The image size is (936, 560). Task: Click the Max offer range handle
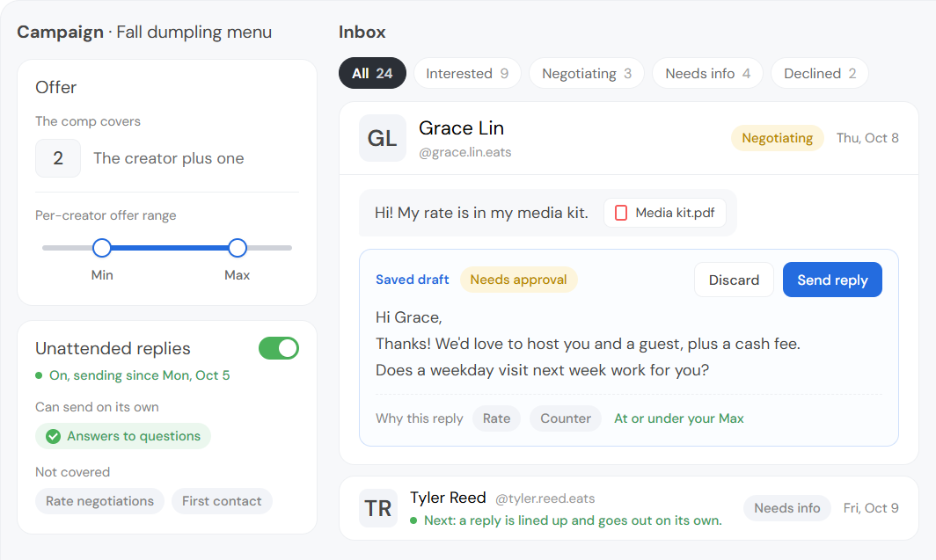click(x=237, y=248)
